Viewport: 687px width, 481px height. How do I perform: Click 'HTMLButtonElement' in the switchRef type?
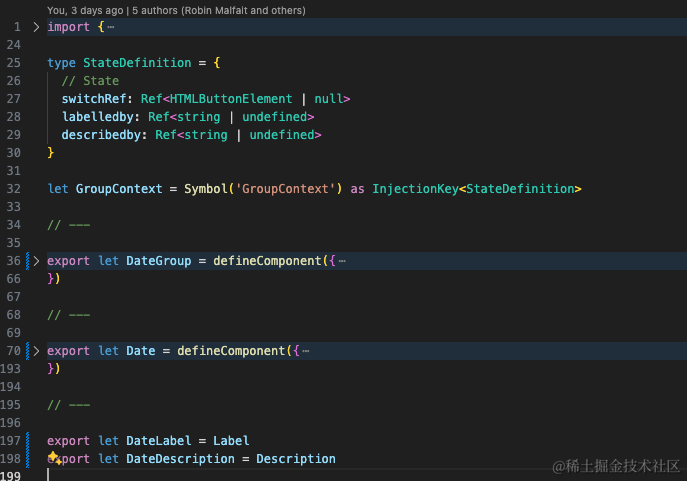(x=231, y=99)
